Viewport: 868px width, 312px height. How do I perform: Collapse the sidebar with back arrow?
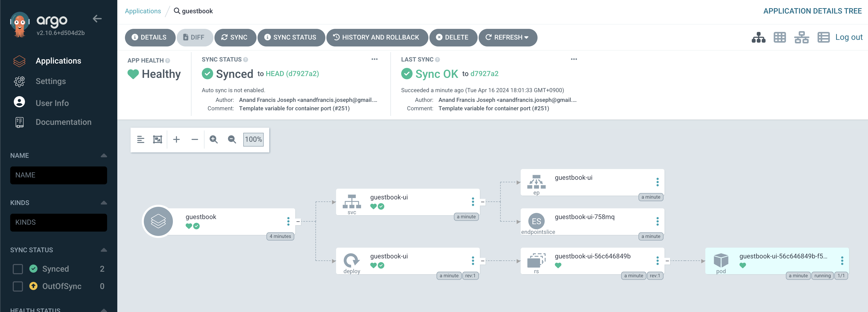coord(97,19)
